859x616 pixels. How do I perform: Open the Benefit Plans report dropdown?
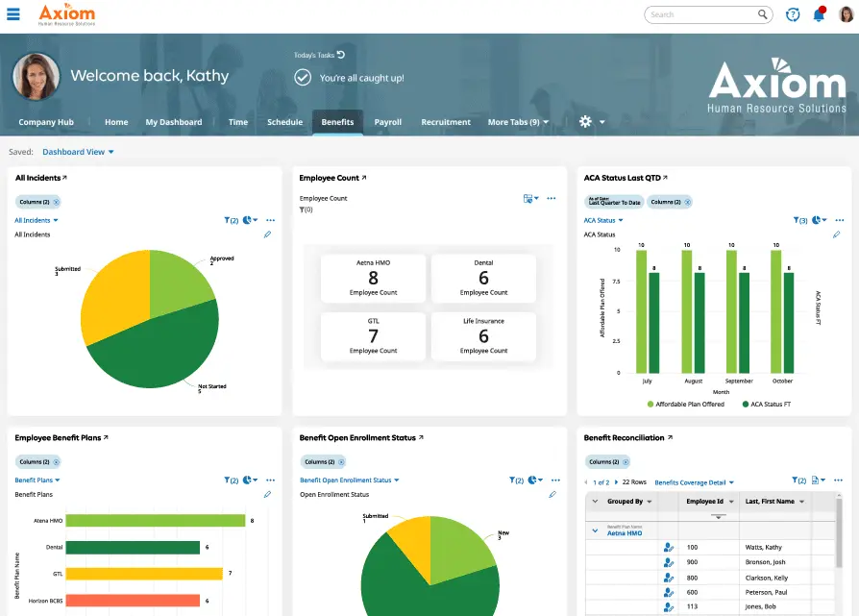37,480
